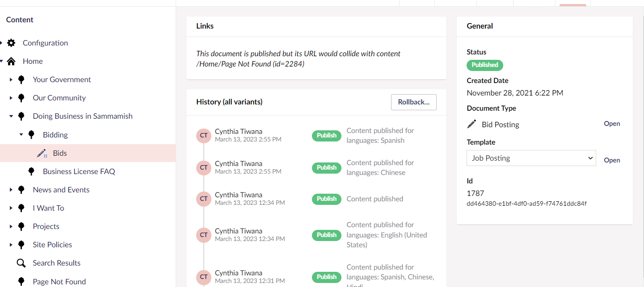Collapse the Doing Business in Sammamish node
The image size is (644, 287).
point(11,116)
